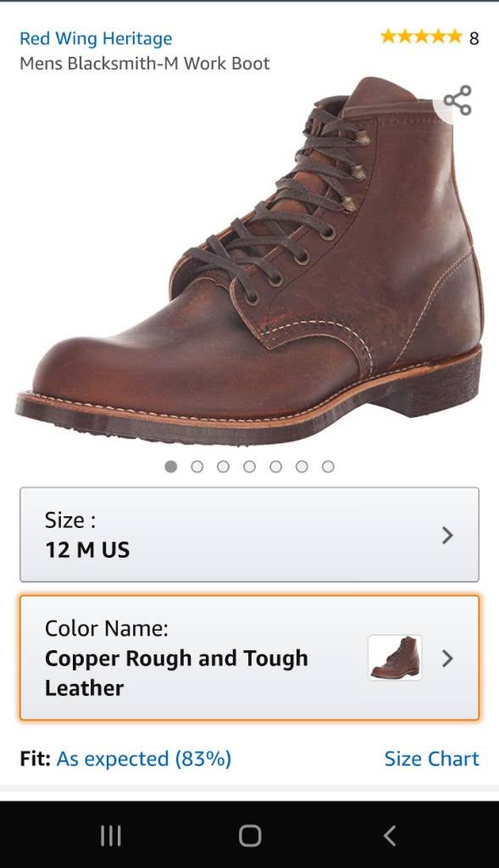Tap the Copper Rough and Tough color thumbnail

[x=396, y=659]
